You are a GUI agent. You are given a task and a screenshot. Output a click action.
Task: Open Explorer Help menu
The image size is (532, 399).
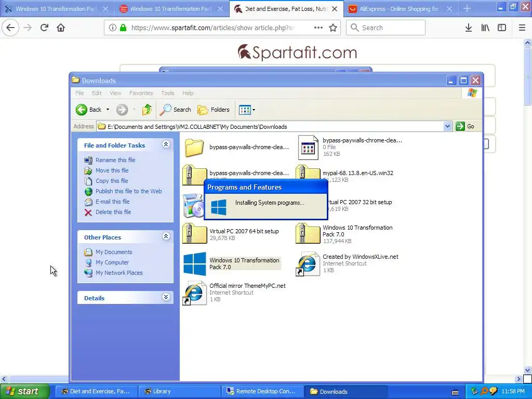[x=188, y=93]
